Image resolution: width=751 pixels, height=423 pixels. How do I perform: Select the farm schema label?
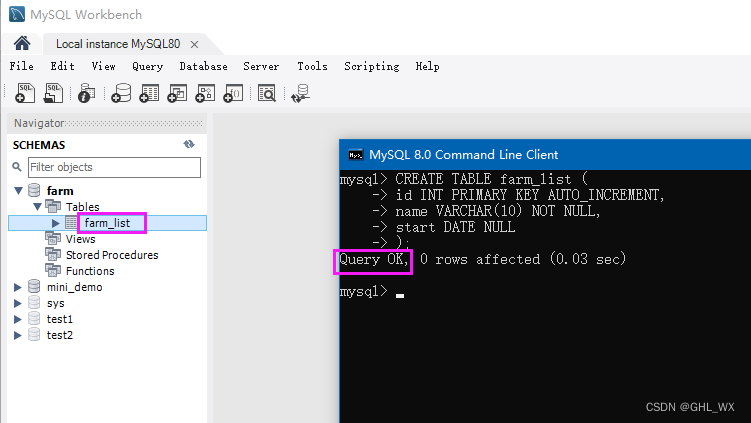(60, 191)
